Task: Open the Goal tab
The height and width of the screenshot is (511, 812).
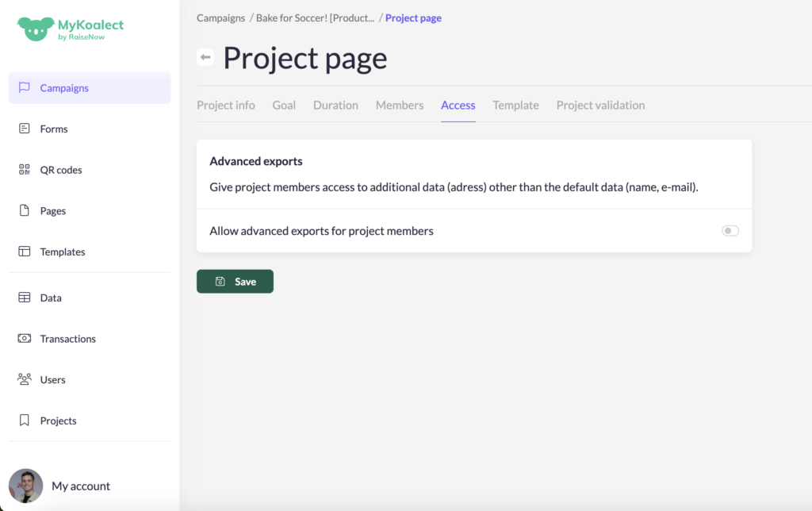Action: click(x=284, y=105)
